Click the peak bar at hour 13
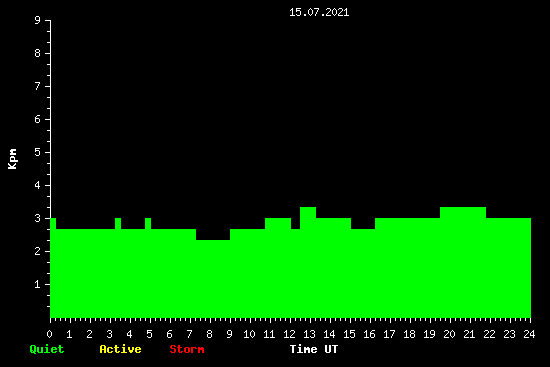Screen dimensions: 550x367 pos(308,262)
